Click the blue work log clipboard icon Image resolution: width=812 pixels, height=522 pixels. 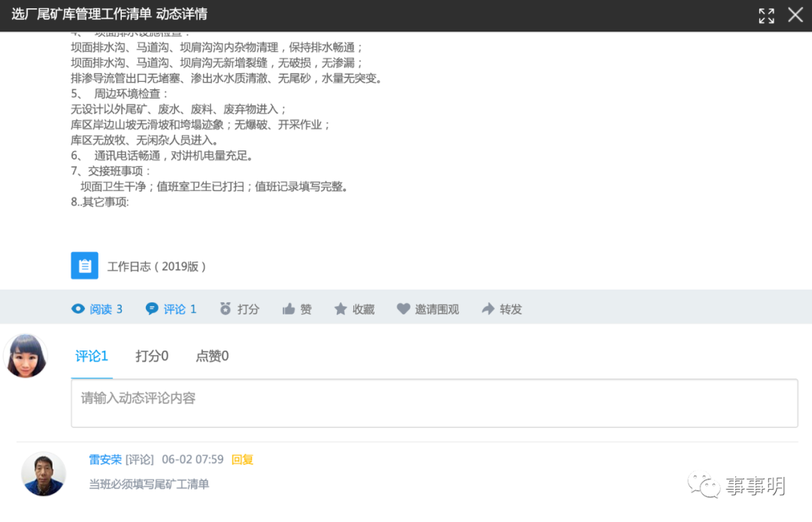84,266
